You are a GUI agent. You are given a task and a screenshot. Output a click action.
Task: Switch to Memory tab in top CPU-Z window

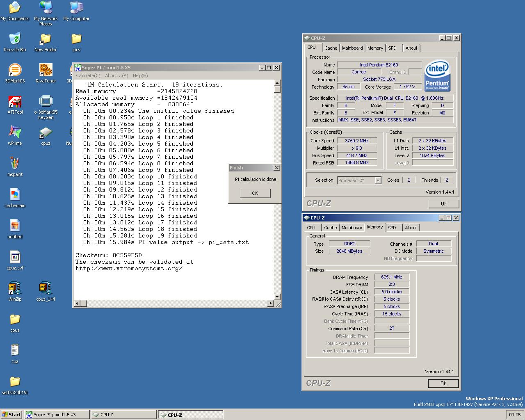point(375,48)
